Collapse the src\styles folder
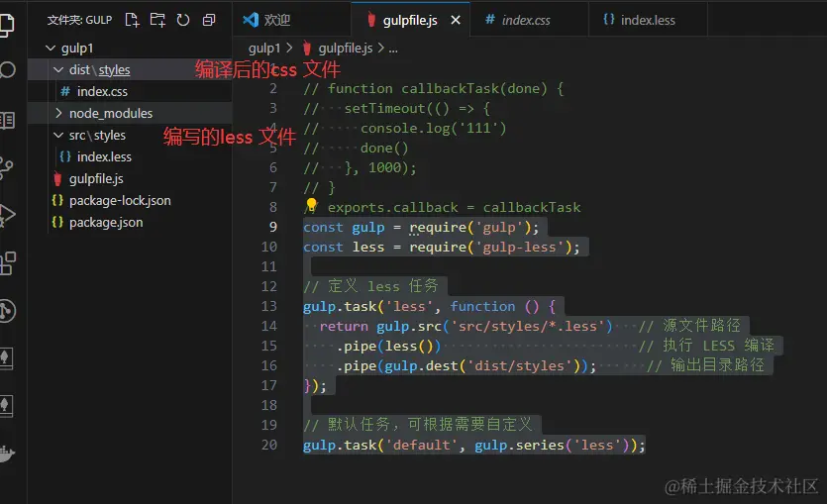 pos(58,135)
